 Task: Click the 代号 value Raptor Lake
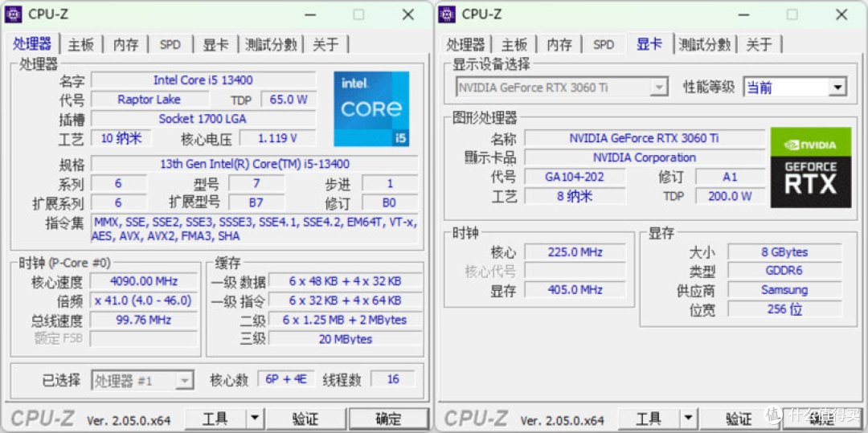click(x=149, y=100)
